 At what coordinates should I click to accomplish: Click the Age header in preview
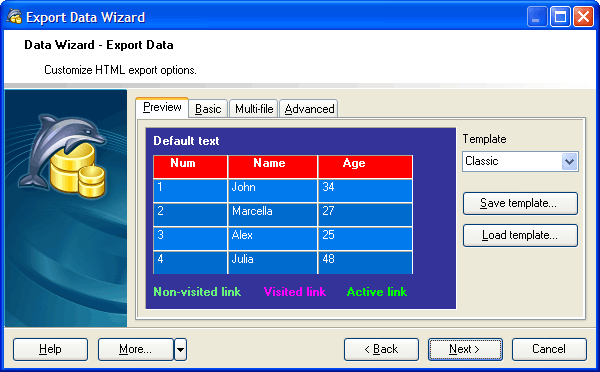tap(365, 166)
